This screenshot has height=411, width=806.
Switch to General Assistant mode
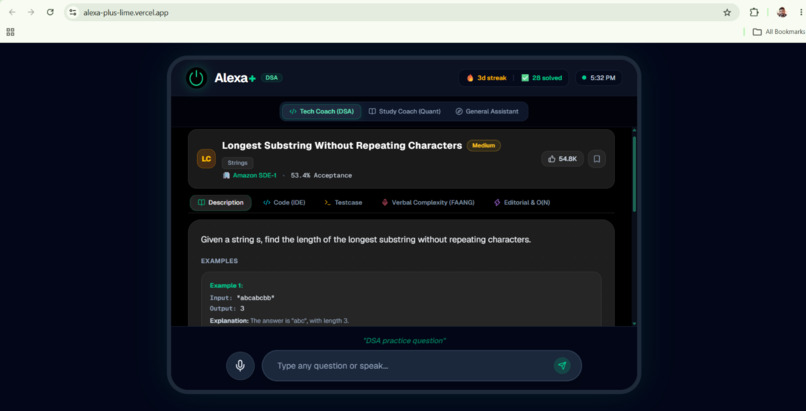point(487,111)
